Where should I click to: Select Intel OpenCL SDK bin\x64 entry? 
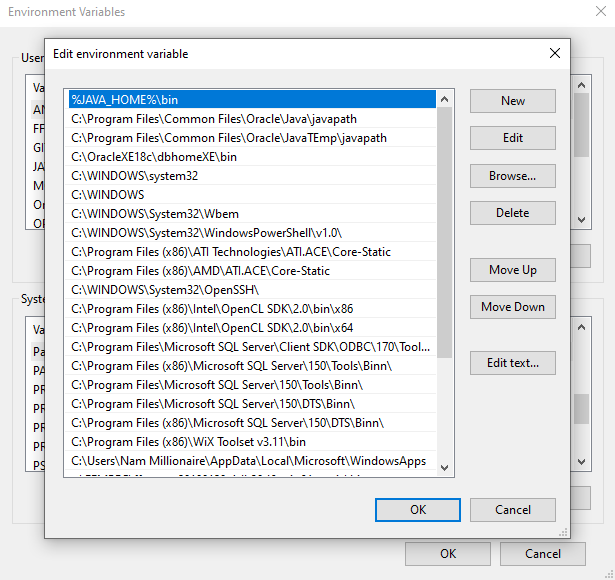[x=252, y=328]
